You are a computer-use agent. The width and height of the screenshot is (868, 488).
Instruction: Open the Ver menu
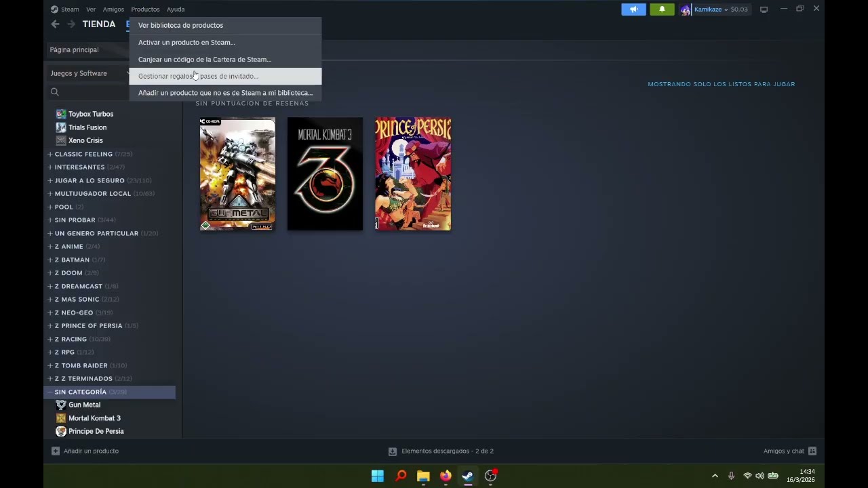[91, 9]
